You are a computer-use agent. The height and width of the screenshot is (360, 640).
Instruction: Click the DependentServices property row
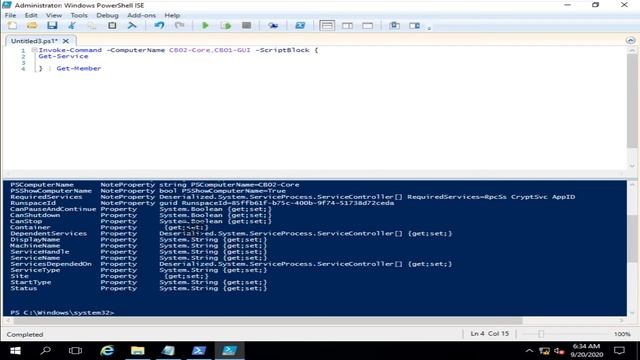coord(231,233)
